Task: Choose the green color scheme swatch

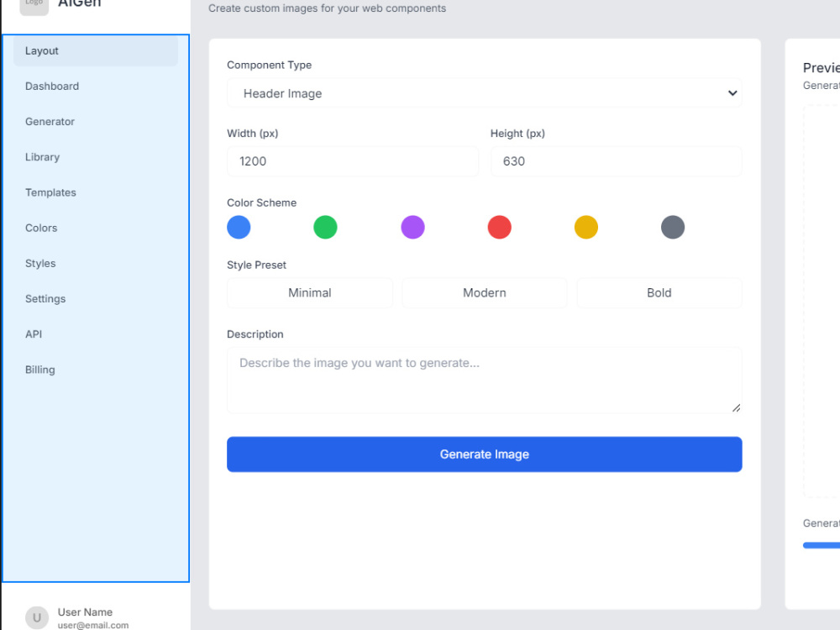Action: [x=325, y=227]
